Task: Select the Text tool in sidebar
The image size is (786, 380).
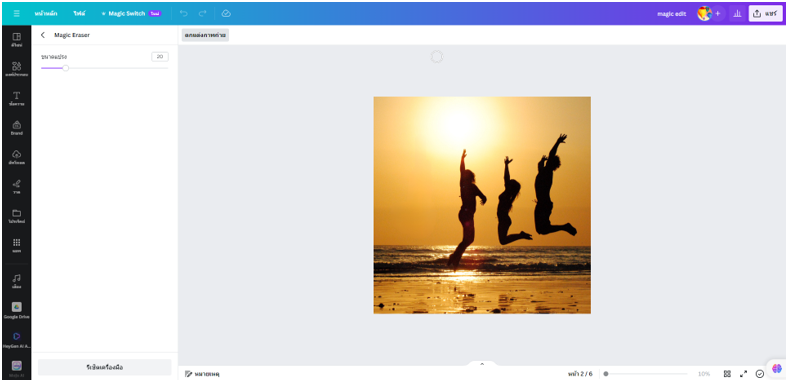Action: [17, 98]
